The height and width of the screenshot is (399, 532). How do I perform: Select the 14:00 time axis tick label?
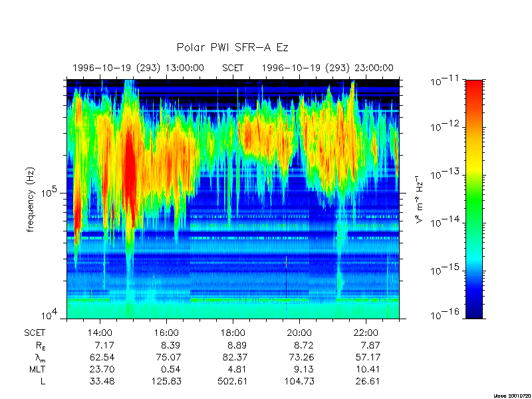[100, 332]
